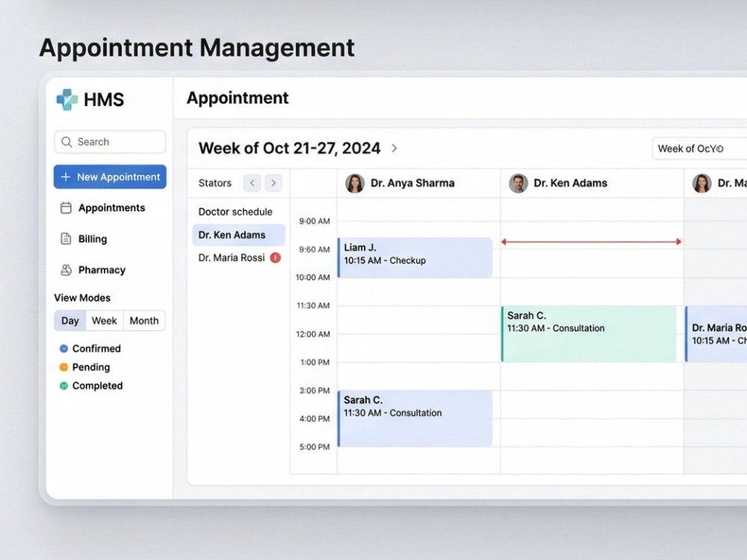Viewport: 747px width, 560px height.
Task: Click the Dr. Anya Sharma column header name
Action: (x=412, y=184)
